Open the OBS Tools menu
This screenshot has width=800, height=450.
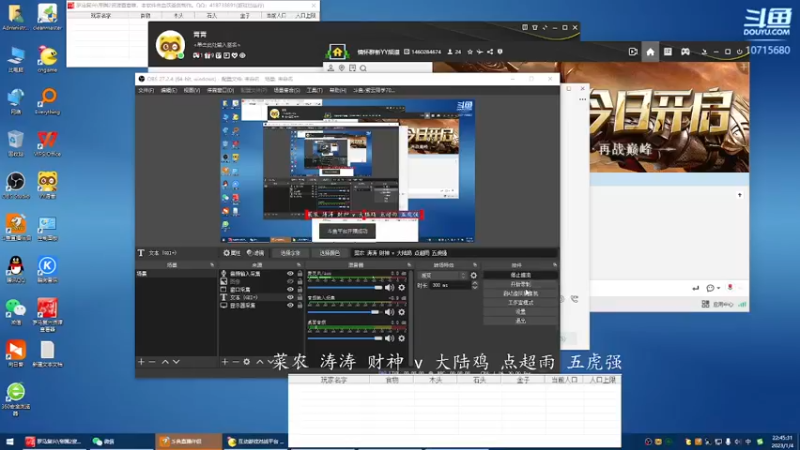314,90
